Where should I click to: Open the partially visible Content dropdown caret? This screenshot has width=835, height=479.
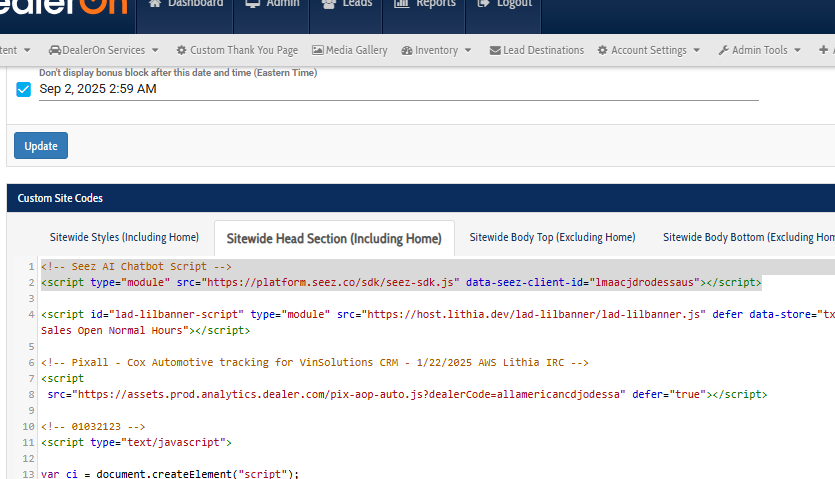coord(27,50)
